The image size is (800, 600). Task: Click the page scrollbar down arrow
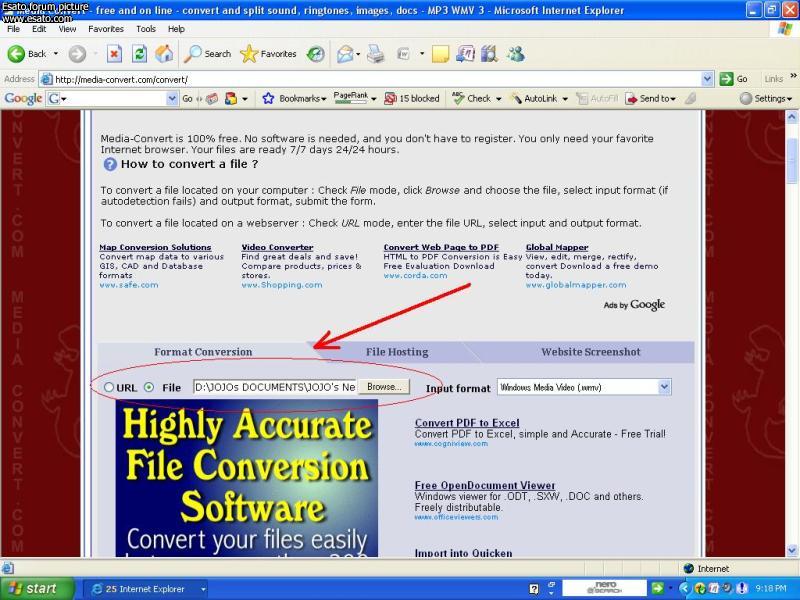click(x=792, y=550)
